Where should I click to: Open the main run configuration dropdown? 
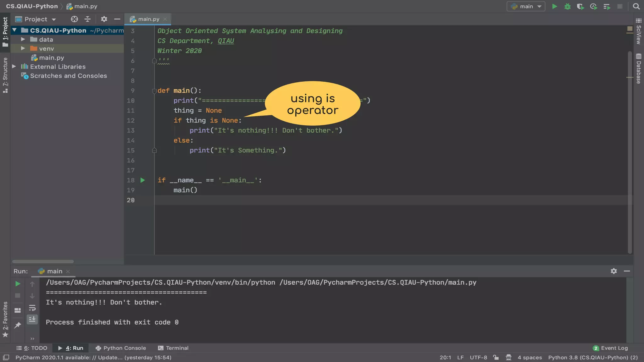pos(526,7)
